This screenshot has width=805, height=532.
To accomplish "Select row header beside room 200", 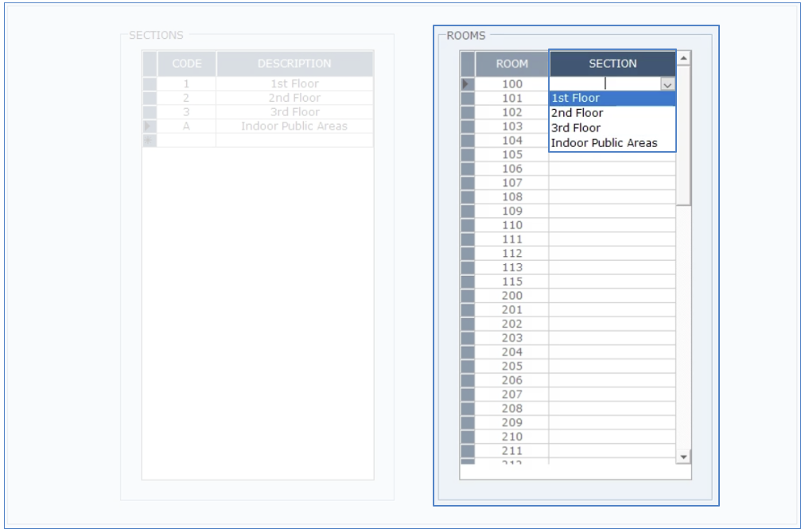I will [x=467, y=296].
